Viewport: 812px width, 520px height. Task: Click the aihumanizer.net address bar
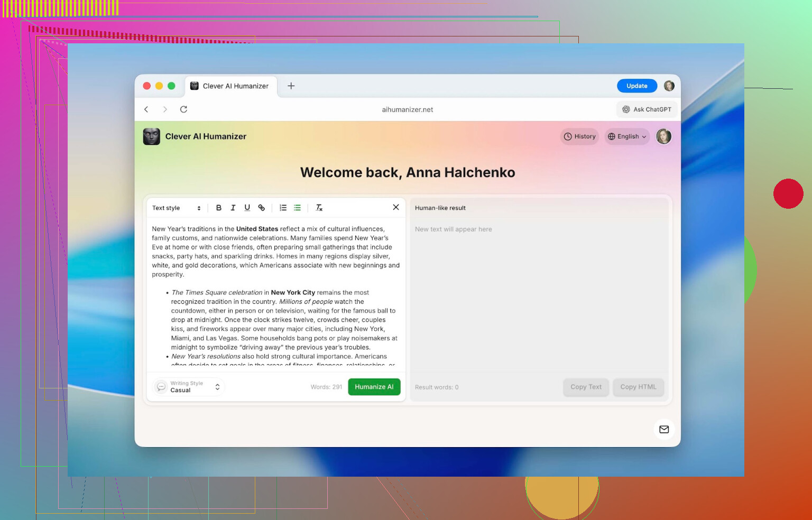click(x=407, y=109)
